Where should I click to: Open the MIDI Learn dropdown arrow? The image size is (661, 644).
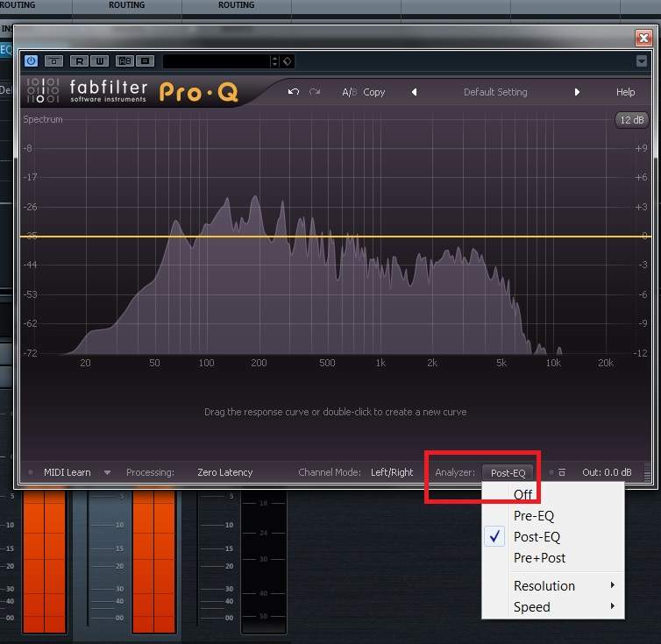click(107, 473)
